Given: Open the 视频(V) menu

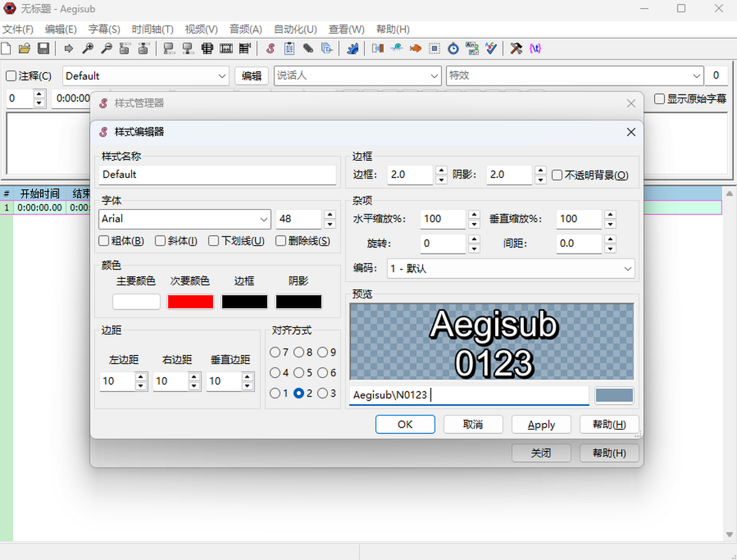Looking at the screenshot, I should tap(201, 29).
